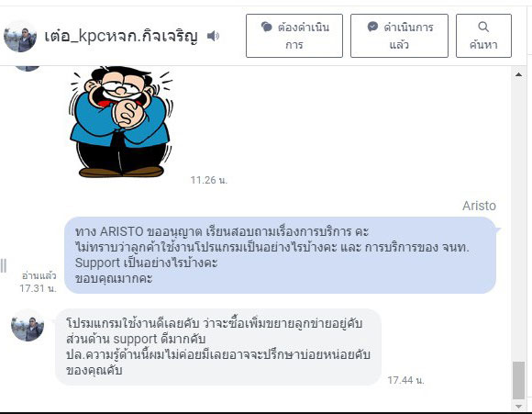Viewport: 532px width, 414px height.
Task: Click the check bubble icon in ดำเนินการแล้ว
Action: (372, 27)
